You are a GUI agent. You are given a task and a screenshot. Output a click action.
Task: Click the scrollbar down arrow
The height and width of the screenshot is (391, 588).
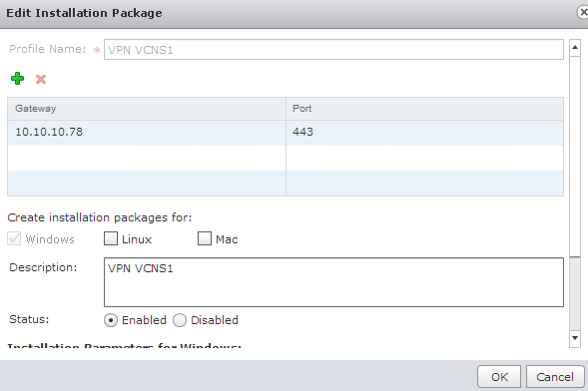tap(575, 338)
